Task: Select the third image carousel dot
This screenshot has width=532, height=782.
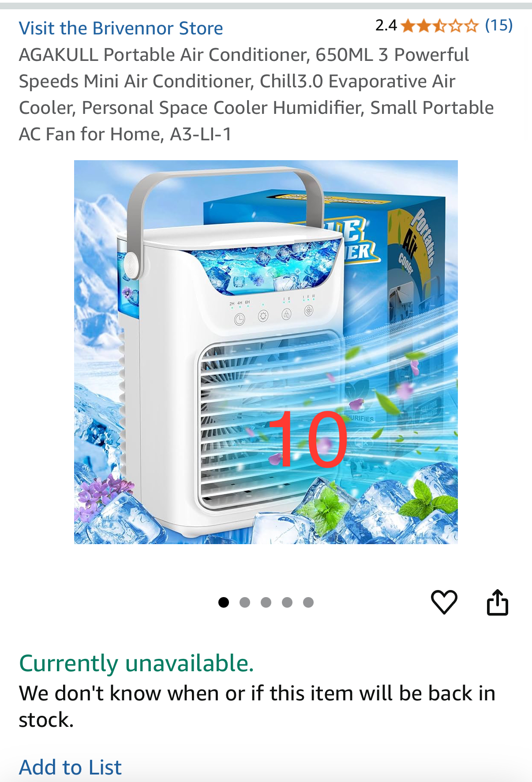Action: pos(266,602)
